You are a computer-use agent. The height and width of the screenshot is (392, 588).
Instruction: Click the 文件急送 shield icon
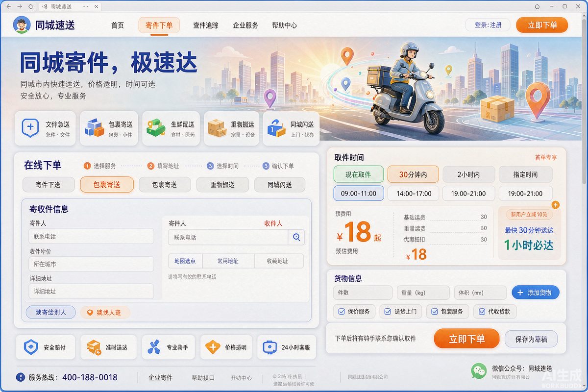(x=30, y=127)
